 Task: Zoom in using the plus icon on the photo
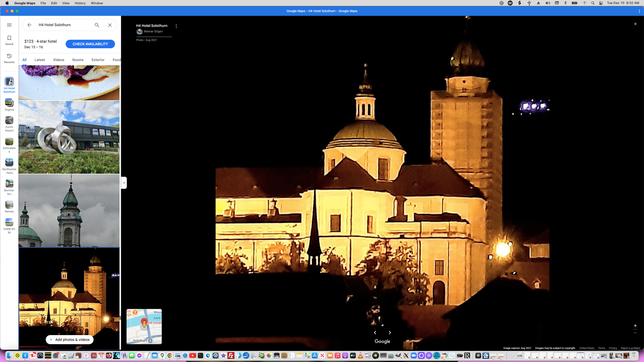[635, 326]
